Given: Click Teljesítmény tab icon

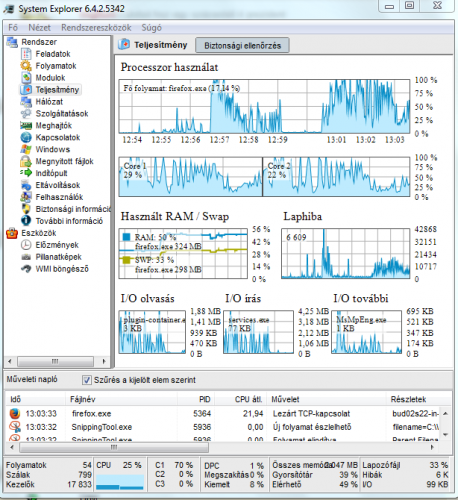Looking at the screenshot, I should [124, 44].
